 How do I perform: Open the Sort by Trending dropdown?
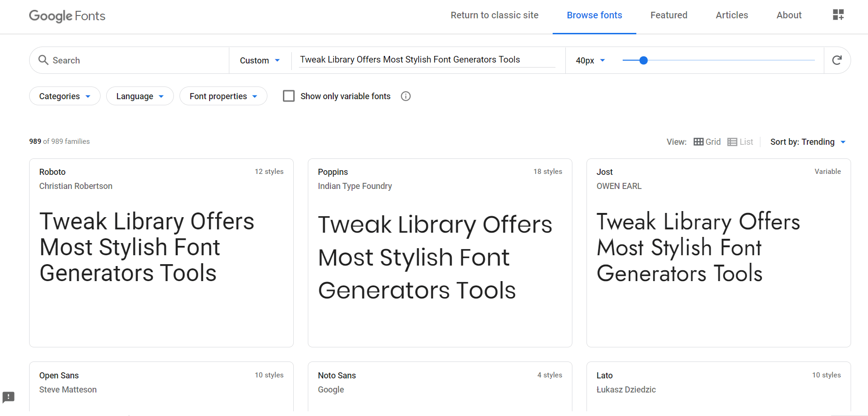click(808, 142)
